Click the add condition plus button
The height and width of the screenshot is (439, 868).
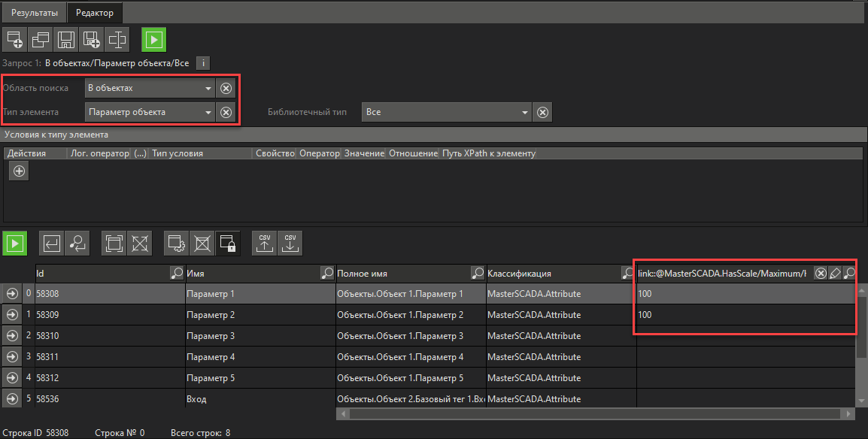coord(20,171)
